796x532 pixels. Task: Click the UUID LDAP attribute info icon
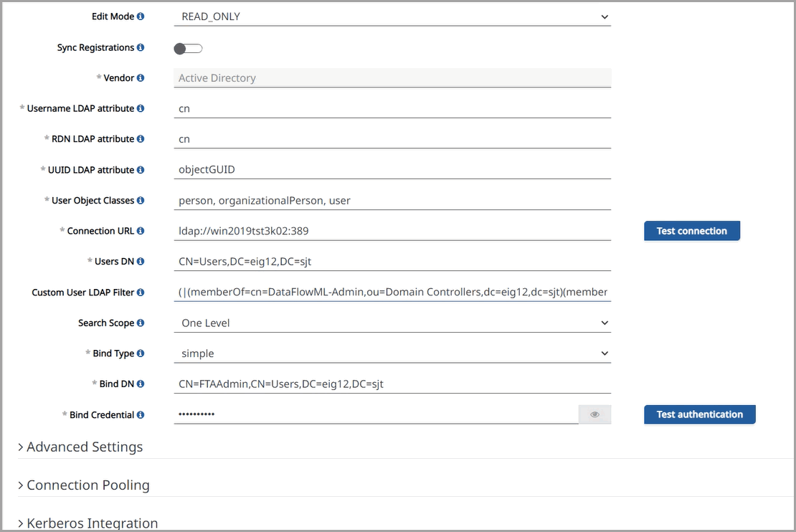pyautogui.click(x=141, y=170)
